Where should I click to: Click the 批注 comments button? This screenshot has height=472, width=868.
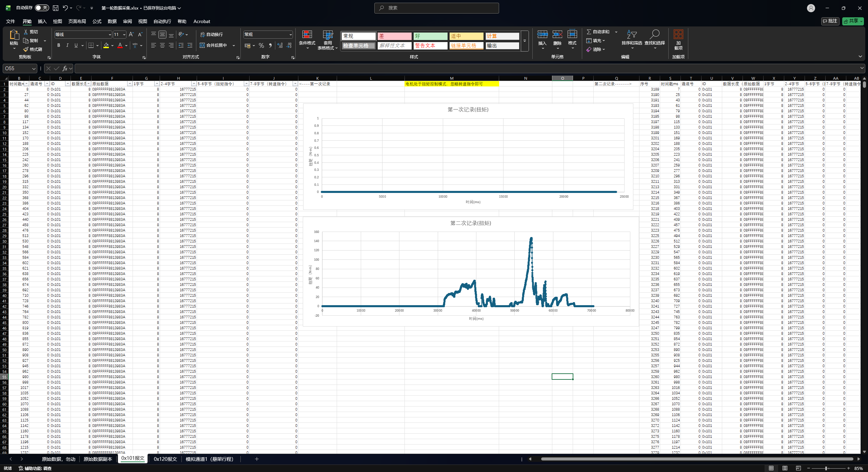(x=830, y=21)
